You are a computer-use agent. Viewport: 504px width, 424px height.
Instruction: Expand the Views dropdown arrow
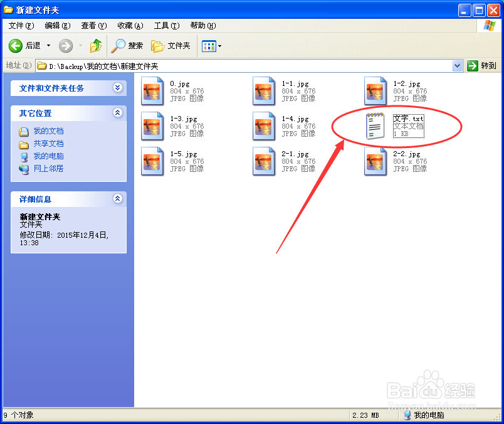coord(220,46)
